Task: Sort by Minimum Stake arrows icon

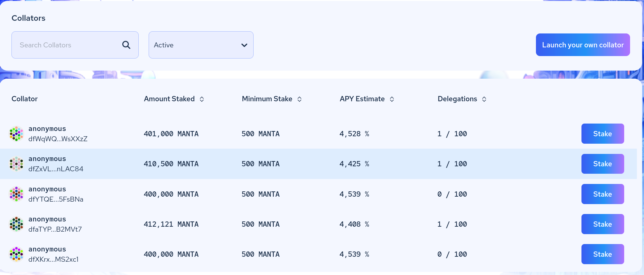Action: coord(299,99)
